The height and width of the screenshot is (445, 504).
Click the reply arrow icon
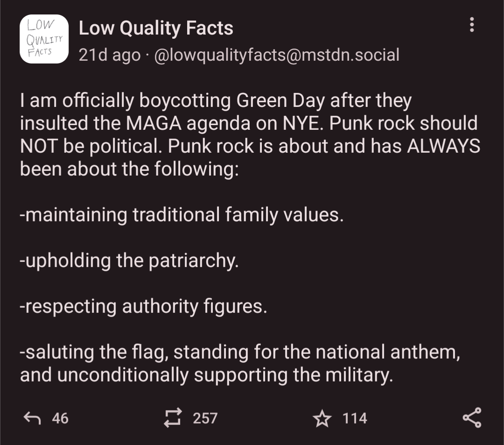pos(33,417)
